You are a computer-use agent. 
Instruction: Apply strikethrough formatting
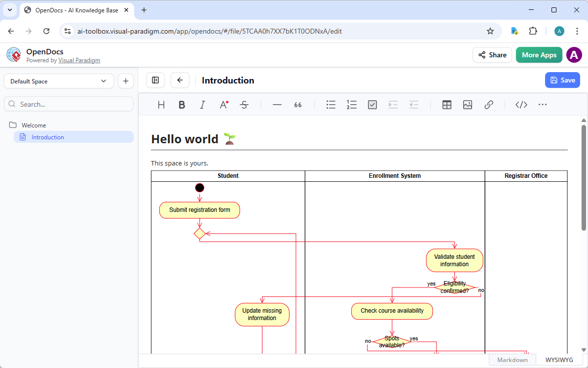tap(244, 104)
